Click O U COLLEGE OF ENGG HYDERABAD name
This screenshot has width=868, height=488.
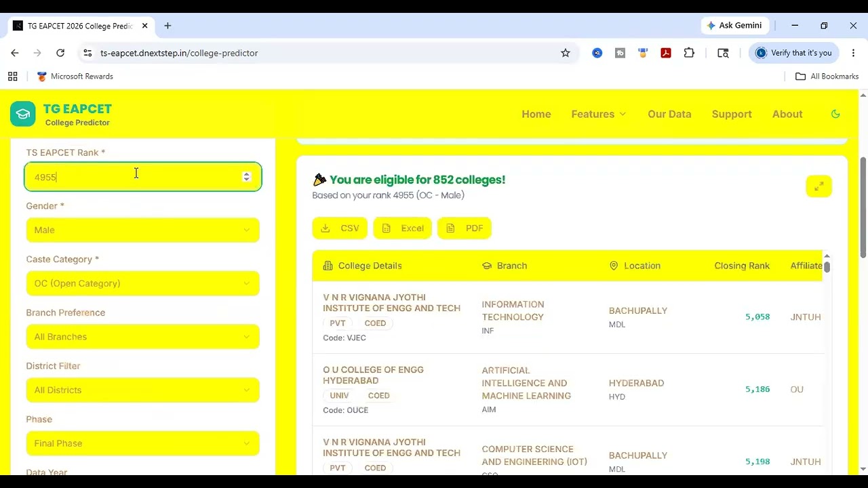[373, 375]
